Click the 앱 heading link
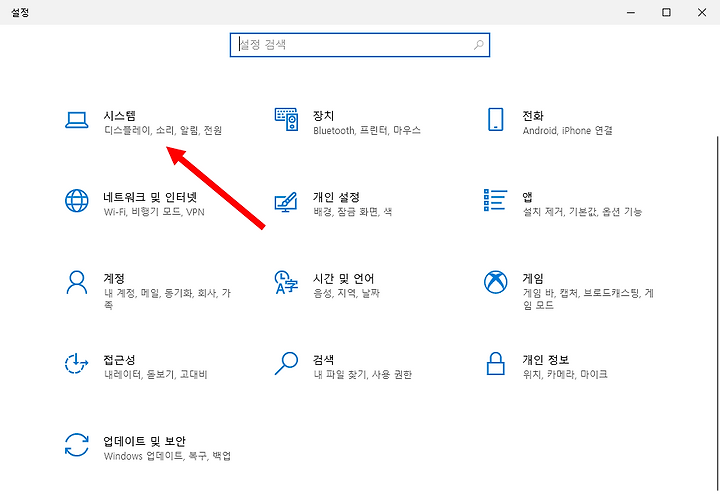 pos(527,197)
